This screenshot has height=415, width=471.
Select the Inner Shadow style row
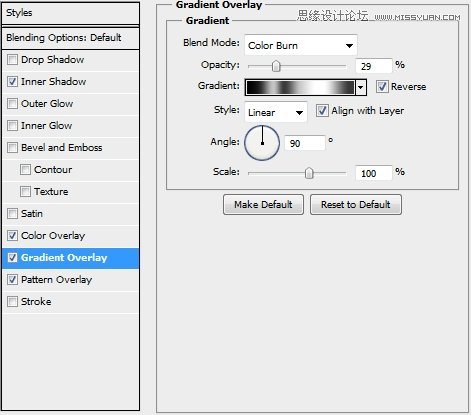(x=70, y=82)
